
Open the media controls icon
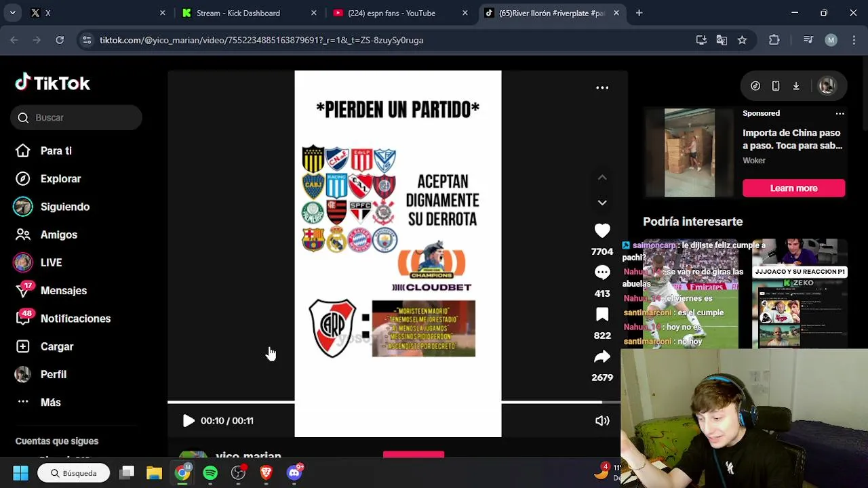pyautogui.click(x=808, y=40)
